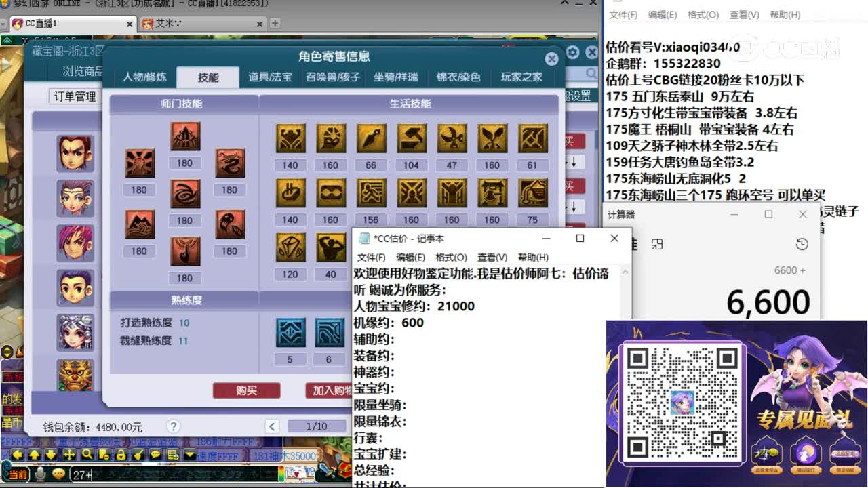The width and height of the screenshot is (868, 488).
Task: Click the chat bubble icon in game toolbar
Action: point(156,453)
